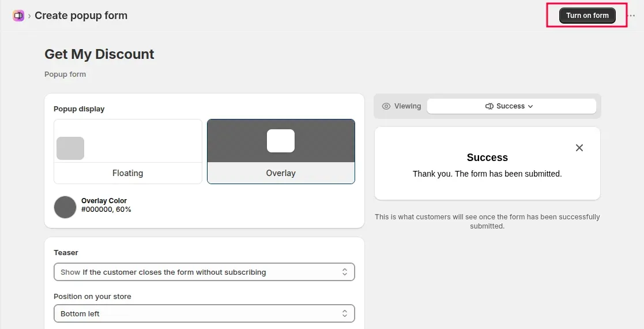644x329 pixels.
Task: Click the Overlay Color label
Action: pos(104,201)
